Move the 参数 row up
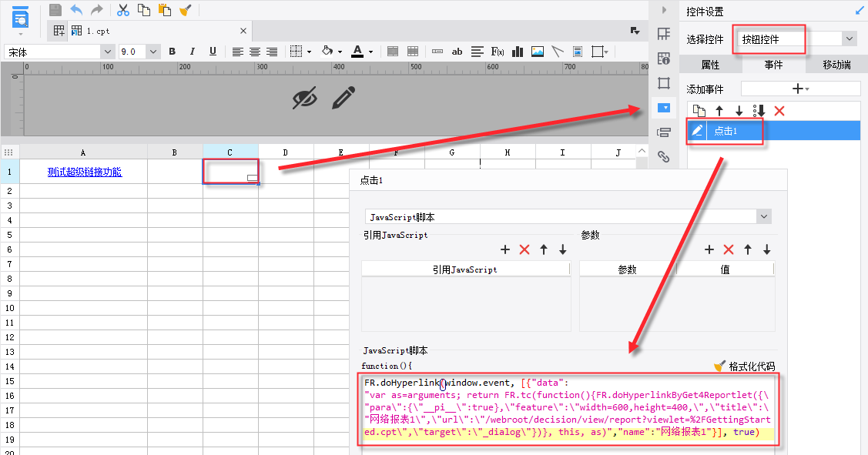Image resolution: width=868 pixels, height=455 pixels. coord(748,249)
